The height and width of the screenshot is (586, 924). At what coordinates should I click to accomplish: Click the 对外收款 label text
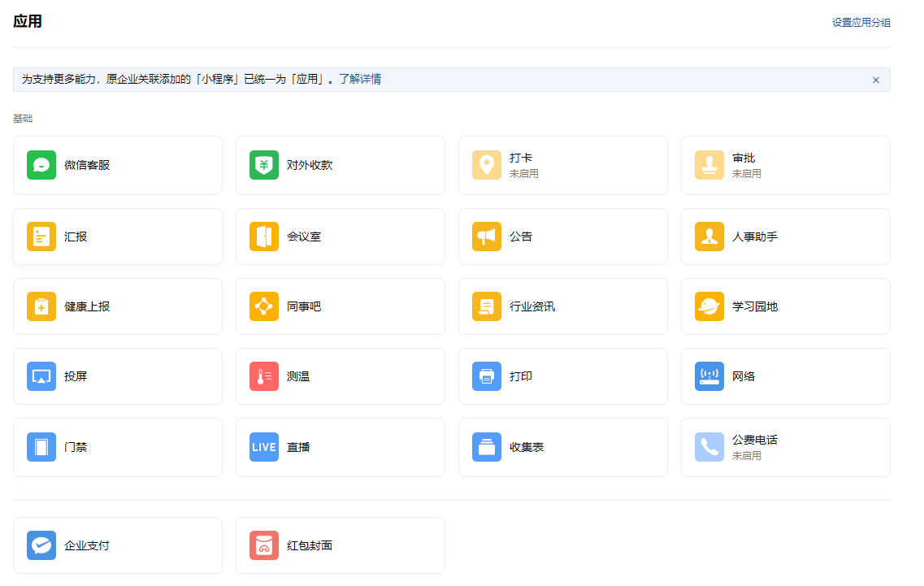coord(310,165)
